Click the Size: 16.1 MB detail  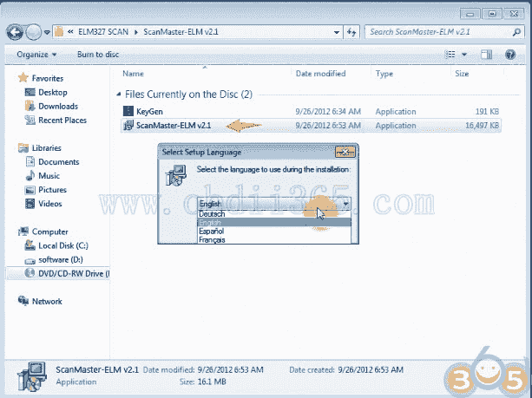(202, 382)
